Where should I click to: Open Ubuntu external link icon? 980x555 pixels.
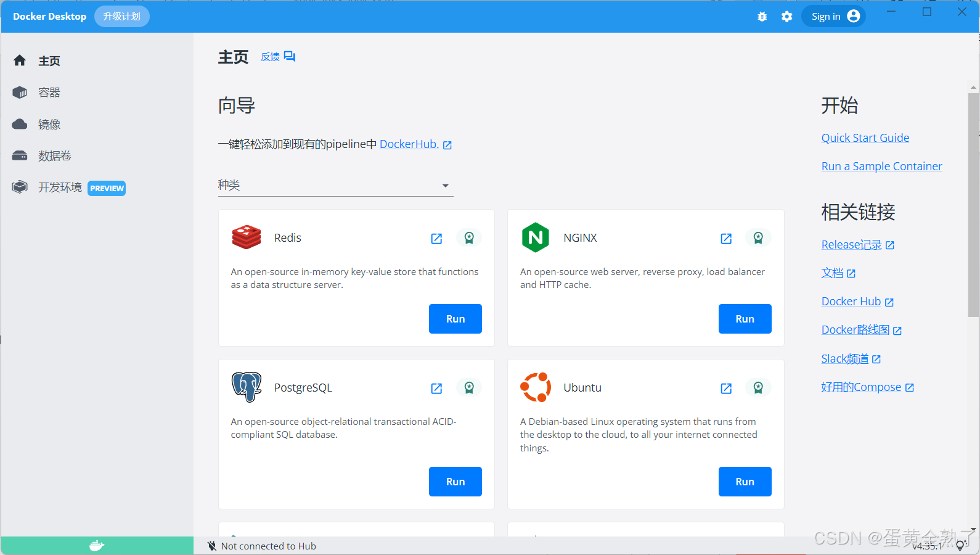point(726,388)
